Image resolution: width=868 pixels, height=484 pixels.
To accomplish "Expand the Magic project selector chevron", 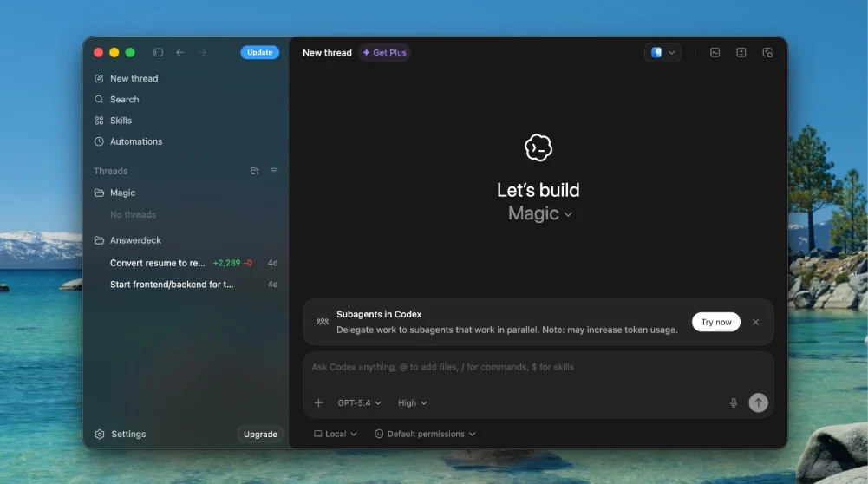I will coord(568,214).
